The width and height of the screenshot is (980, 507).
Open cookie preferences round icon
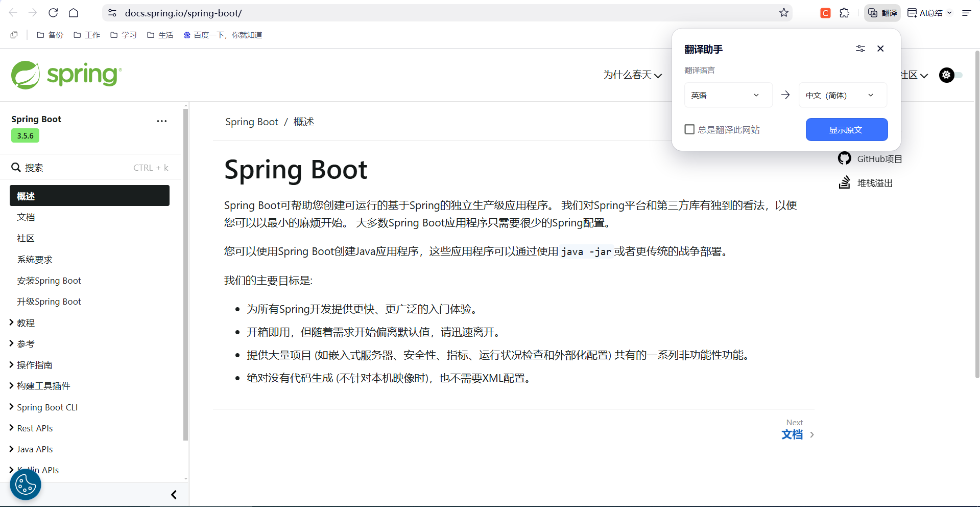pos(26,485)
